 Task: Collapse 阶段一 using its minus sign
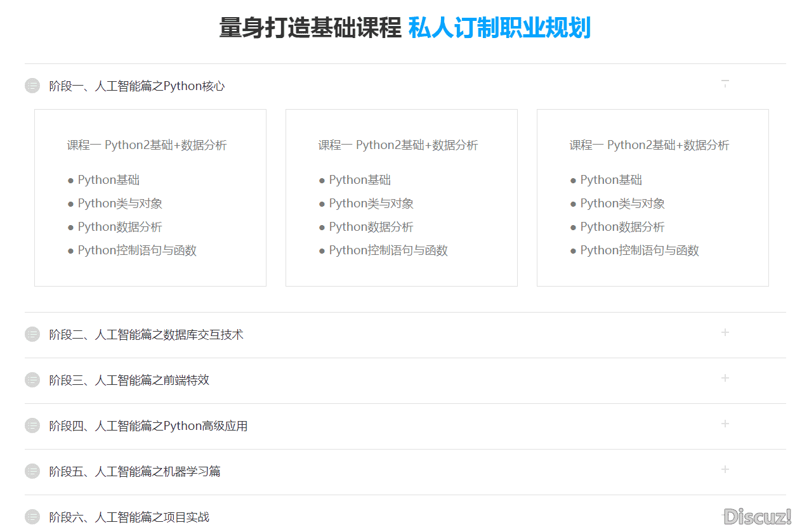tap(725, 83)
